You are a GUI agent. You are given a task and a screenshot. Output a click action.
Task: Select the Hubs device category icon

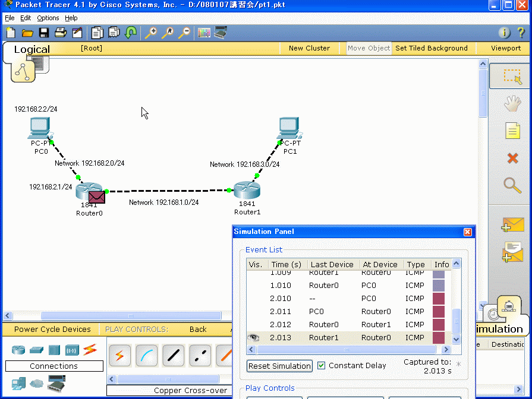click(54, 350)
